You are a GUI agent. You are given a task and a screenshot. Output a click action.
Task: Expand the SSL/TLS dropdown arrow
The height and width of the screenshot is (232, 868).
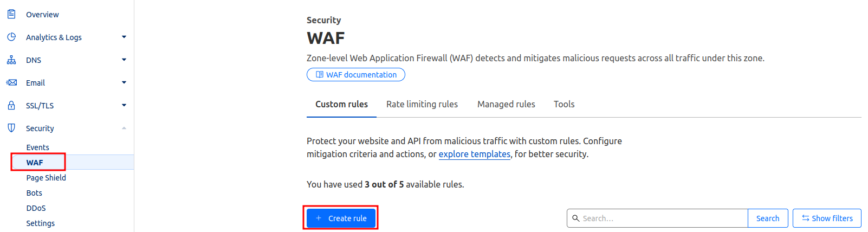pyautogui.click(x=124, y=105)
